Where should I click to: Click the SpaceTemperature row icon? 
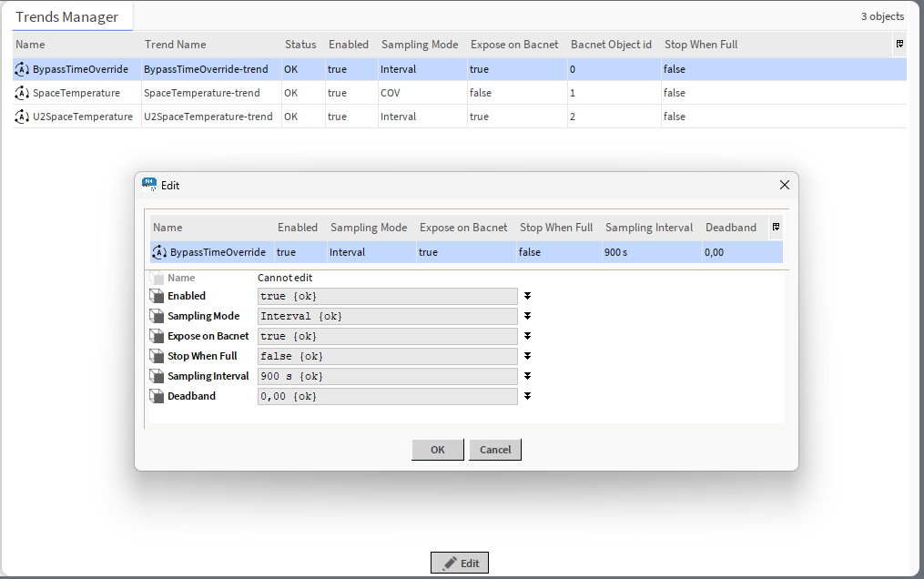[23, 93]
